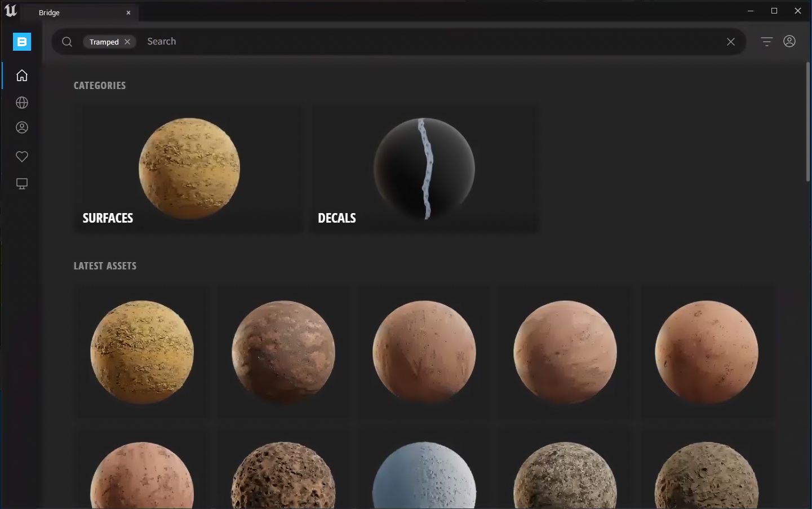Screen dimensions: 812x509
Task: Open the Surfaces category card
Action: point(189,169)
